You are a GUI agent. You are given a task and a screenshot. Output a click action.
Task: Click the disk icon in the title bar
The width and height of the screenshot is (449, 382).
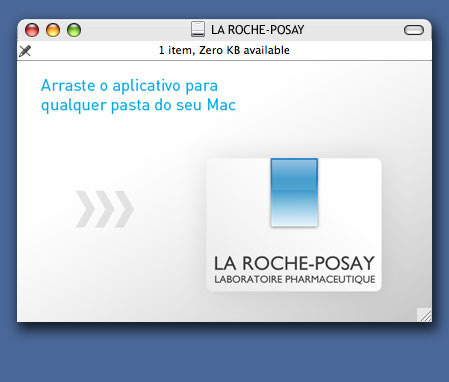[198, 29]
